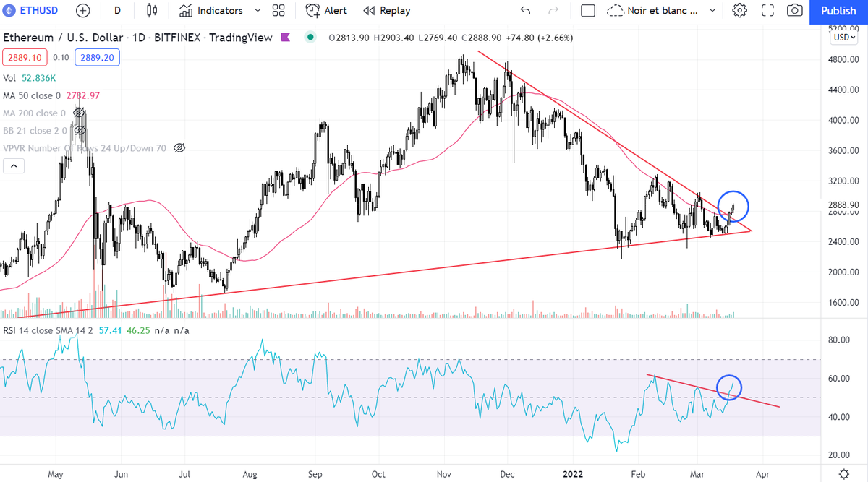Show the hidden MA 200 indicator
Viewport: 868px width, 482px height.
pyautogui.click(x=79, y=113)
